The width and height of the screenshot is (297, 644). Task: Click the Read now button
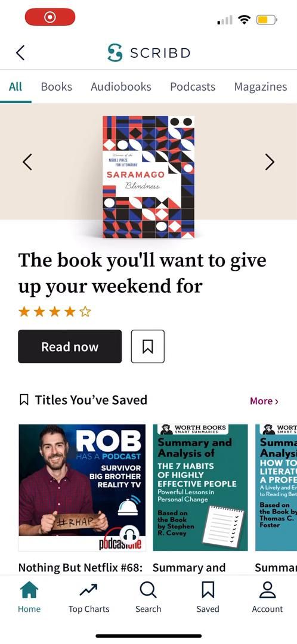click(x=70, y=346)
